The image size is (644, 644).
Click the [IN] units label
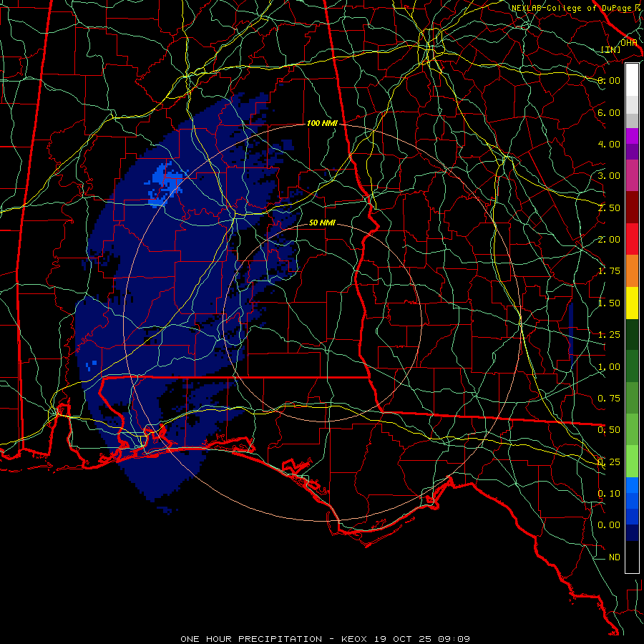(x=611, y=49)
